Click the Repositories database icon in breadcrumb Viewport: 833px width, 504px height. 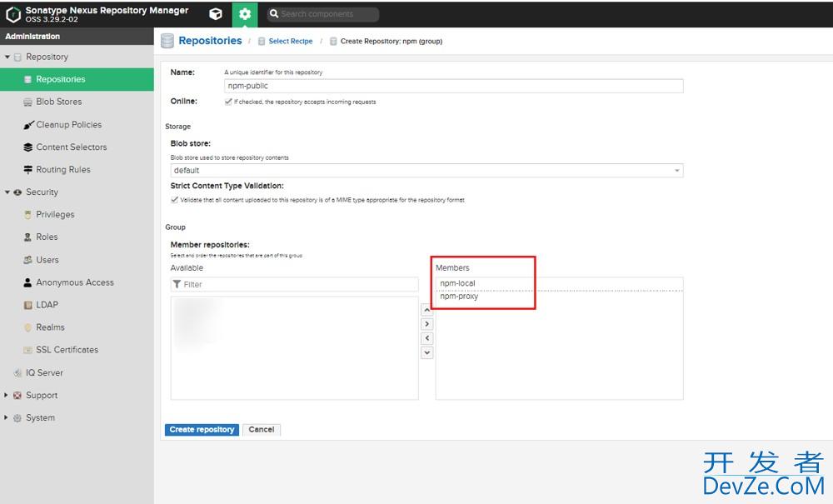coord(167,41)
